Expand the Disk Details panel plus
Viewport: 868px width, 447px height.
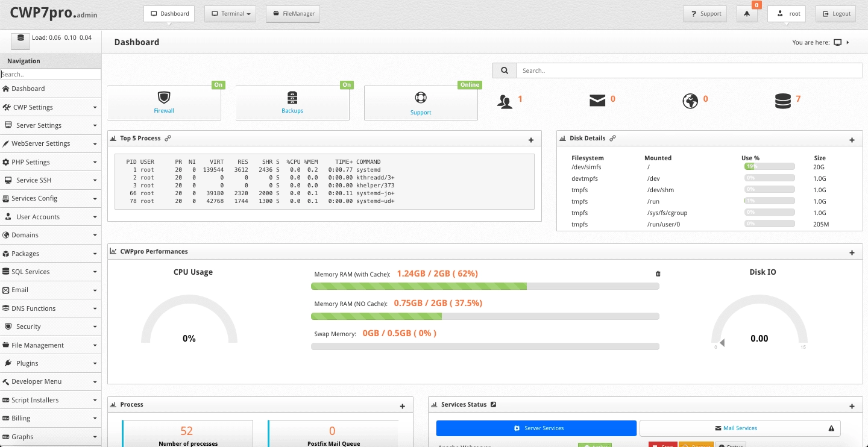pyautogui.click(x=852, y=140)
